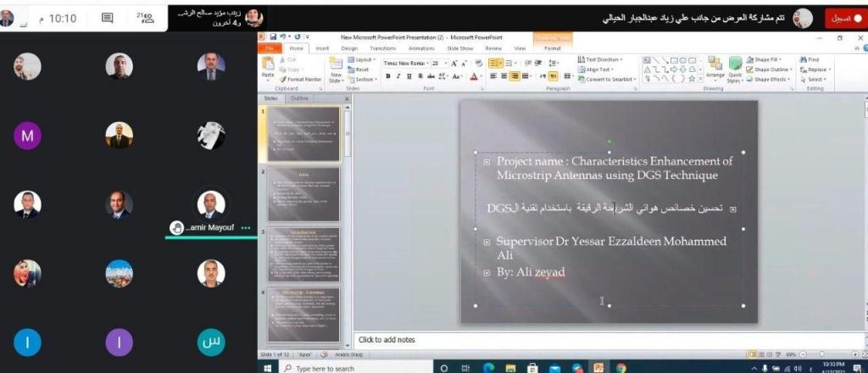Click the zoom slider in status bar

pos(822,354)
